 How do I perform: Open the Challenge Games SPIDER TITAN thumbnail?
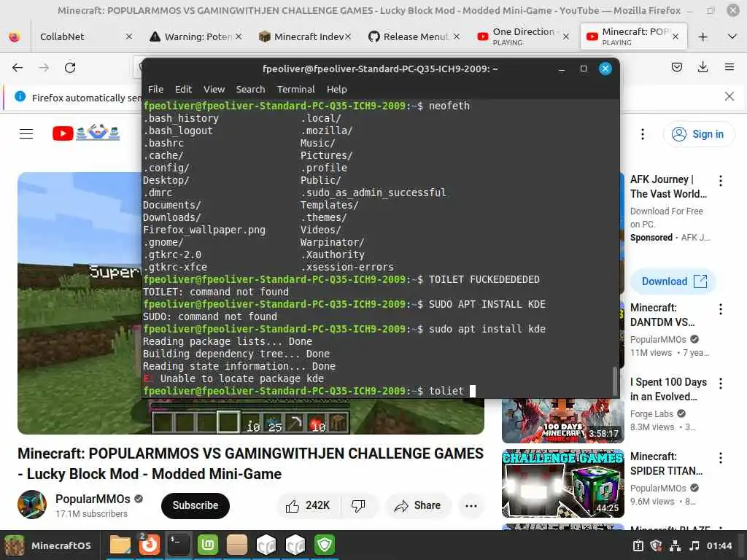pos(562,483)
